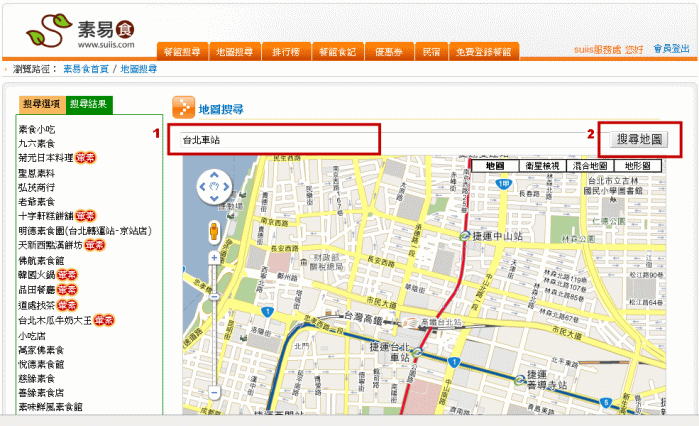Open the 搜尋選項 tab
This screenshot has width=699, height=426.
(42, 104)
